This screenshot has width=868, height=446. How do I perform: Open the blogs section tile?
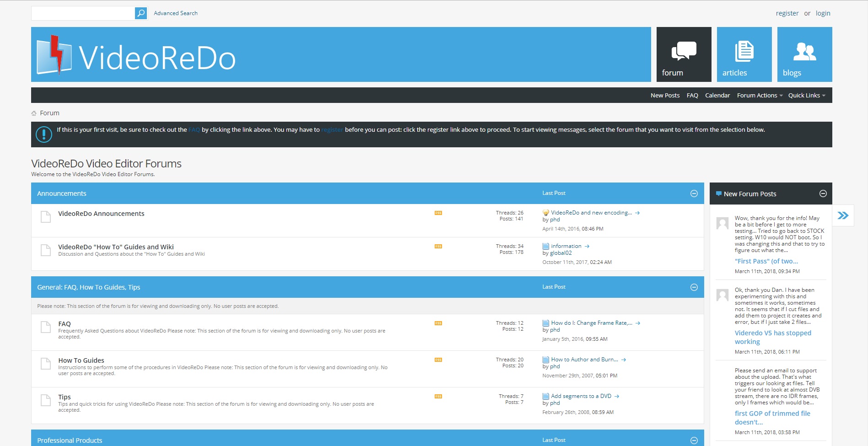click(x=804, y=54)
